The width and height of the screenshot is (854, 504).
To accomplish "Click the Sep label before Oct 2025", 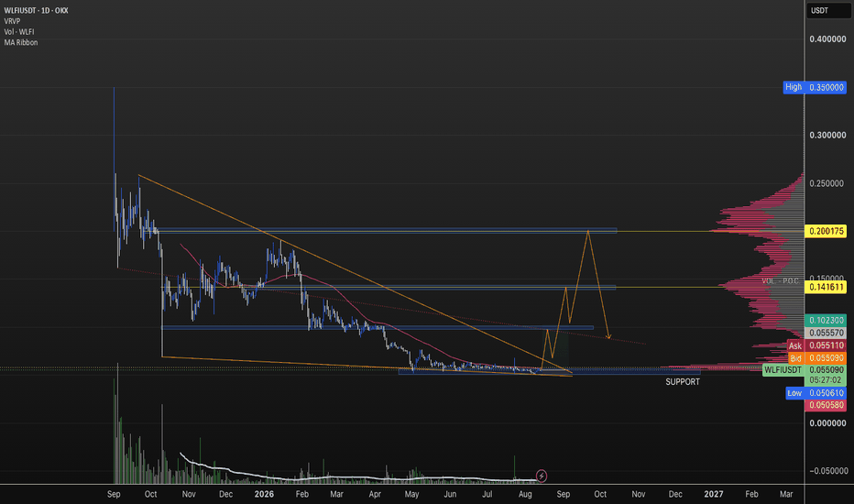I will click(114, 494).
